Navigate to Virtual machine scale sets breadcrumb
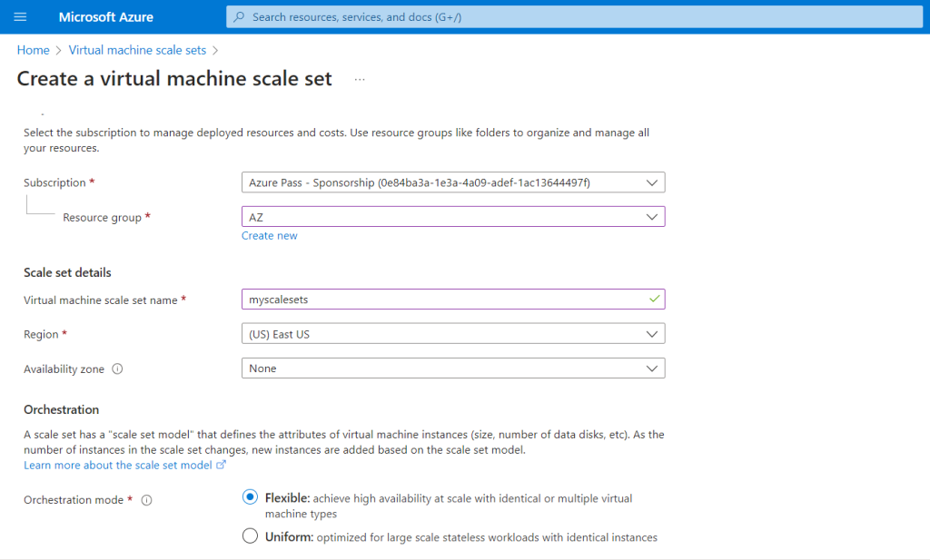This screenshot has width=930, height=560. 137,50
